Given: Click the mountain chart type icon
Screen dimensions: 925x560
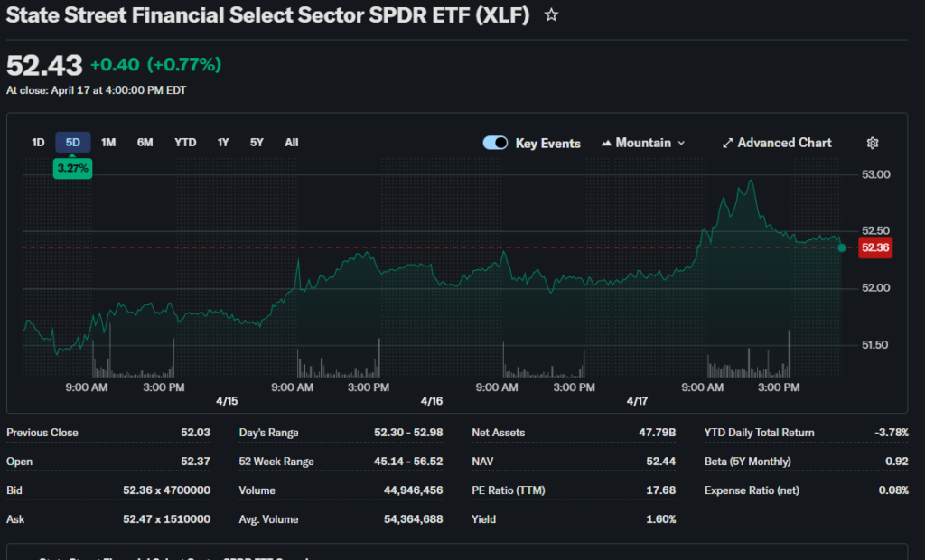Looking at the screenshot, I should pyautogui.click(x=607, y=143).
